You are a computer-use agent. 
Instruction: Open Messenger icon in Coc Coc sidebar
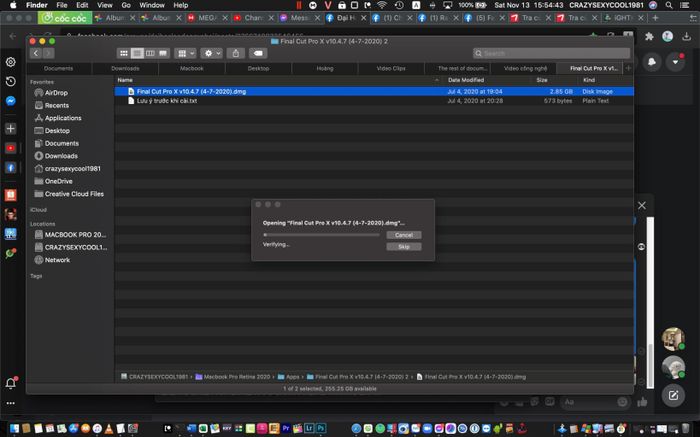[x=11, y=101]
